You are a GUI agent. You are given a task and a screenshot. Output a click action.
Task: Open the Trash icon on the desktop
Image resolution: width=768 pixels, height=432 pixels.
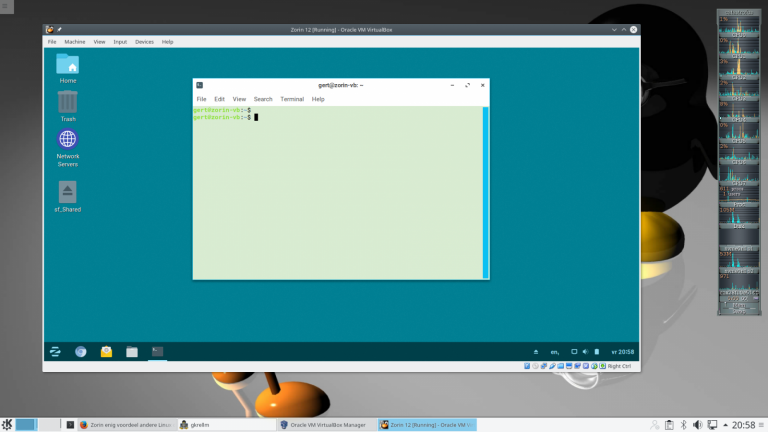(x=67, y=103)
